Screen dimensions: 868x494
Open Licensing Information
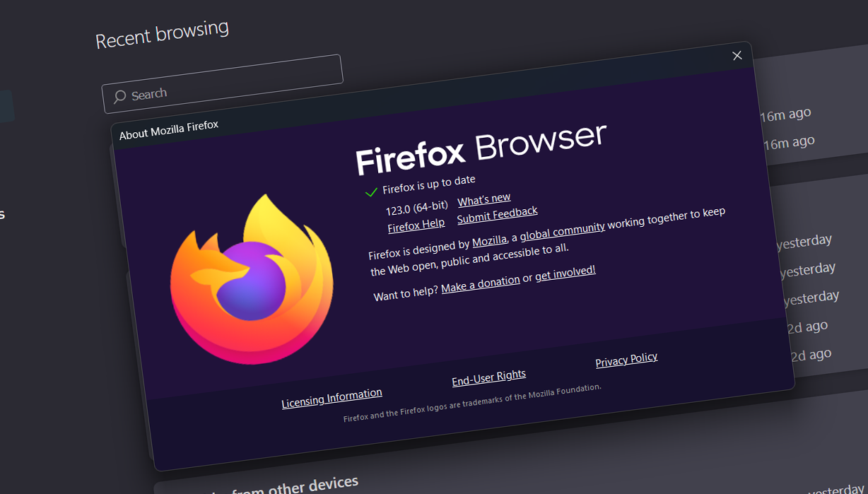(332, 399)
